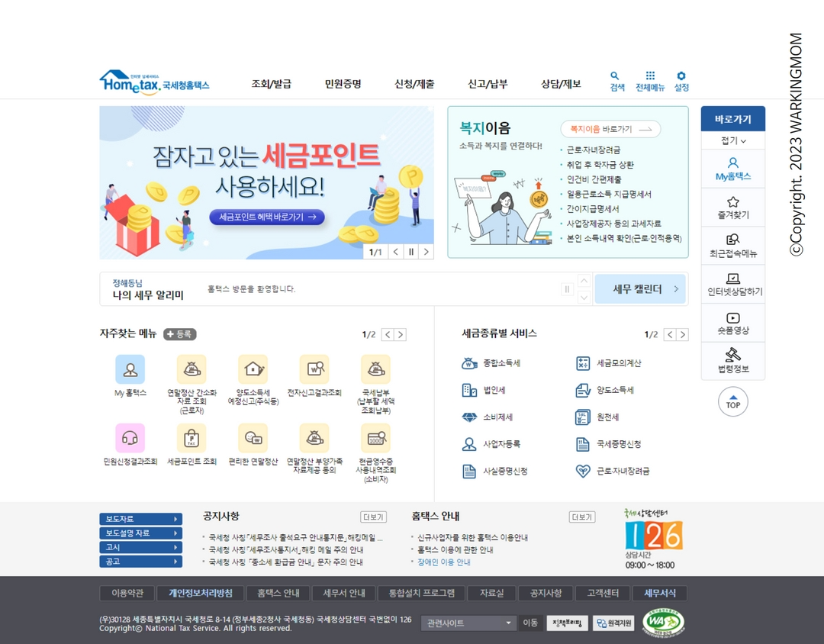Open 고시 button

pos(141,547)
